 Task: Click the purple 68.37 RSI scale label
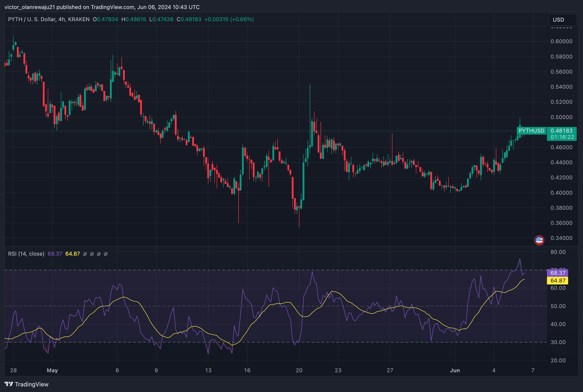click(x=558, y=273)
